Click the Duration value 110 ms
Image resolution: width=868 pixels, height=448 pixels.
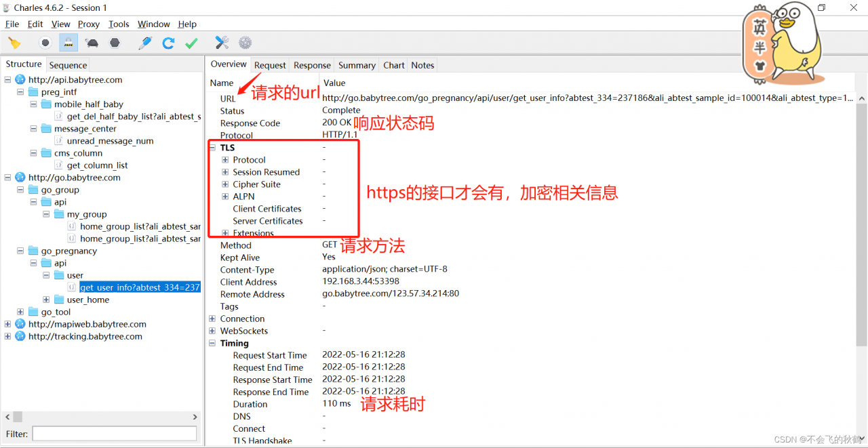pos(336,403)
